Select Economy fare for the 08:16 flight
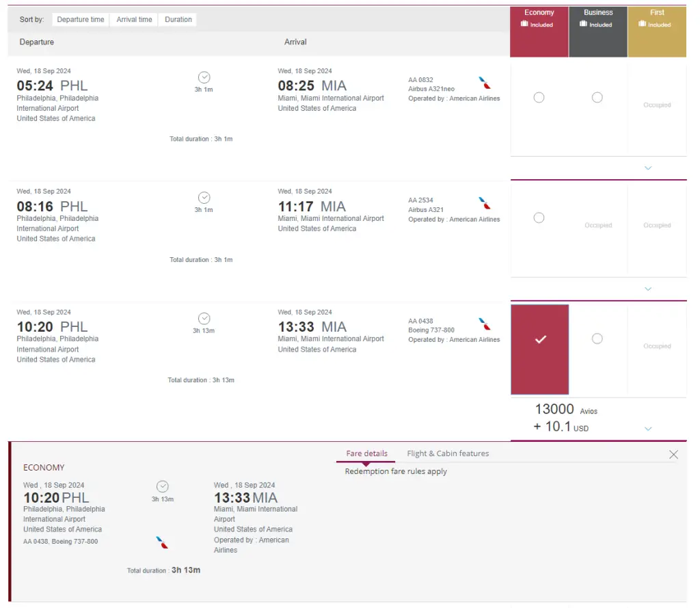Viewport: 700px width, 608px height. tap(539, 218)
